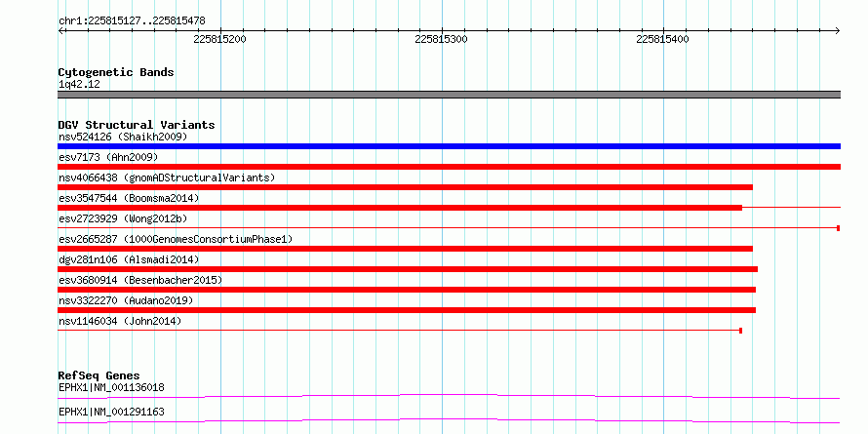Image resolution: width=868 pixels, height=434 pixels.
Task: Select the red esv3547544 variant bar
Action: [400, 208]
